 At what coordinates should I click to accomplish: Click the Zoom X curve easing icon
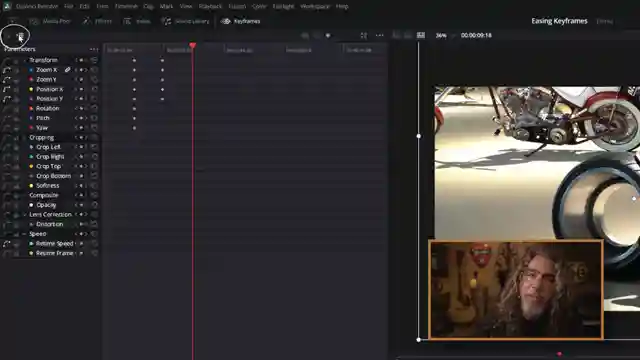coord(7,70)
